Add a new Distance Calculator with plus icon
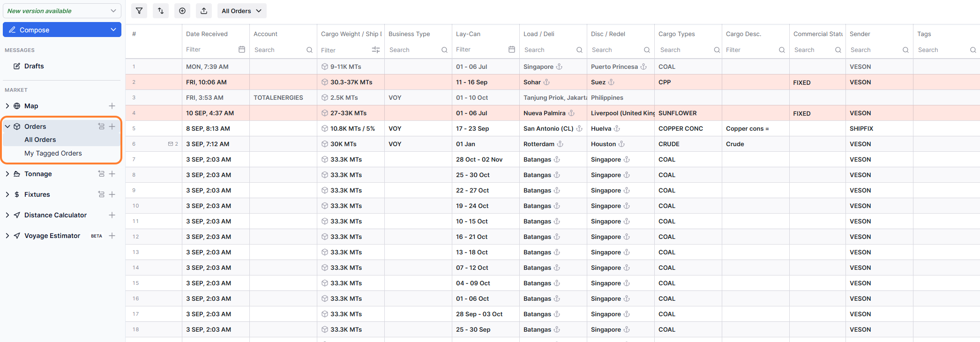 click(112, 215)
